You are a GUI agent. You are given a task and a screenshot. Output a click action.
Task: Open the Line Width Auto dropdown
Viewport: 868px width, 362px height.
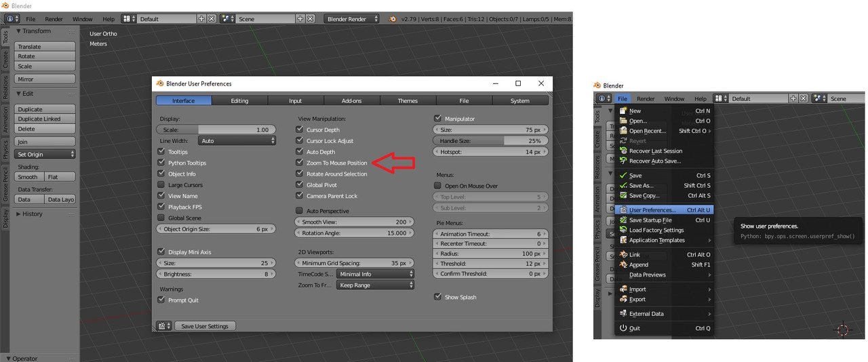pos(237,141)
